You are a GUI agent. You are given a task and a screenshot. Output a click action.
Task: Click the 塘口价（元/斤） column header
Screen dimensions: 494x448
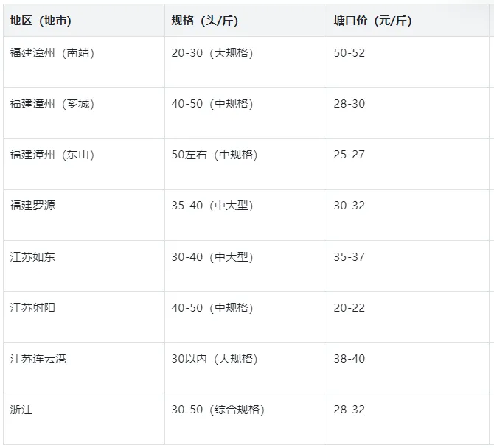point(372,21)
